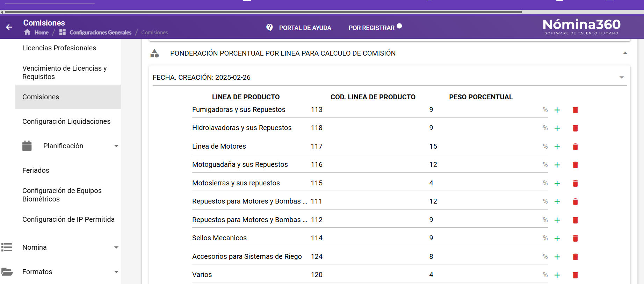Expand the FECHA. CREACIÓN 2025-02-26 dropdown arrow
644x284 pixels.
(x=622, y=77)
